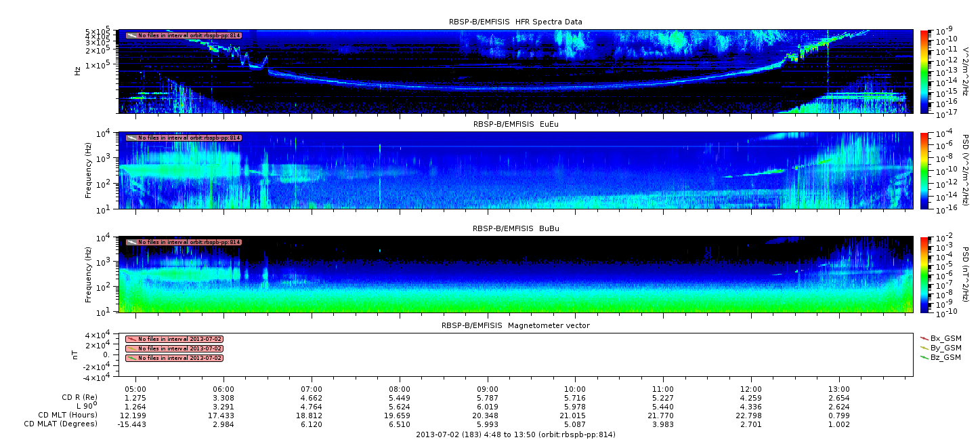Click the 'RBSP-B/EMFISIS Magnetometer vector' title
The width and height of the screenshot is (980, 446).
click(x=515, y=325)
